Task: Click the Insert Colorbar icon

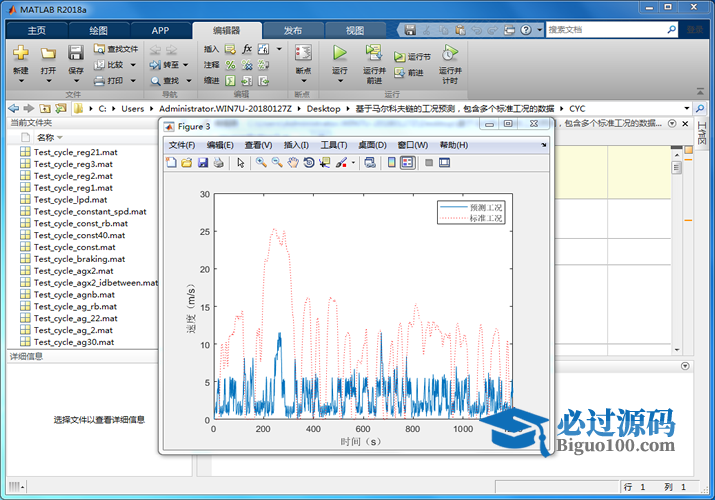Action: pos(392,162)
